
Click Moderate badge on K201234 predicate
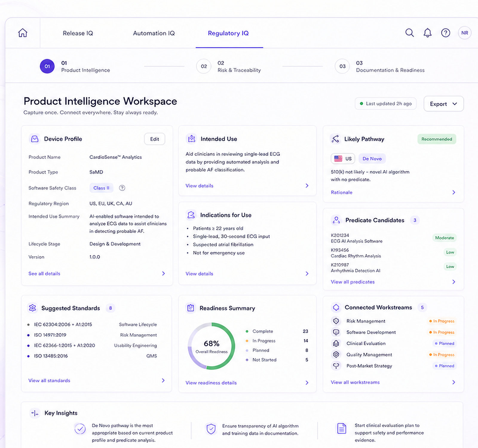(445, 238)
